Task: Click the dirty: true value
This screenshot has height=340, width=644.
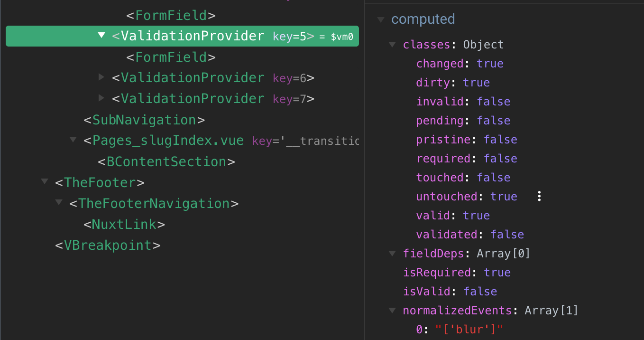Action: pos(476,82)
